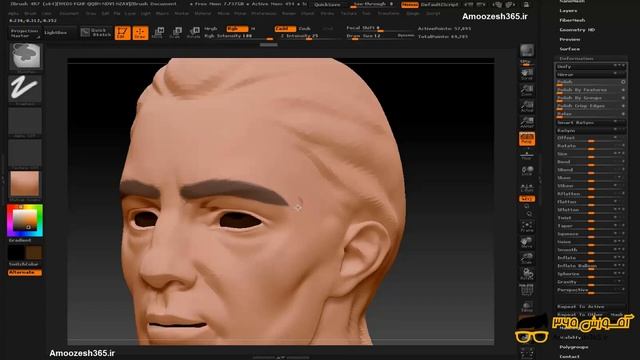
Task: Toggle the orange Persp perspective icon
Action: coord(527,139)
